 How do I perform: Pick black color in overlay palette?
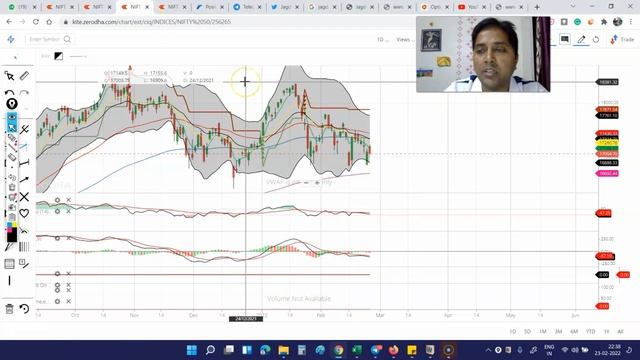12,236
